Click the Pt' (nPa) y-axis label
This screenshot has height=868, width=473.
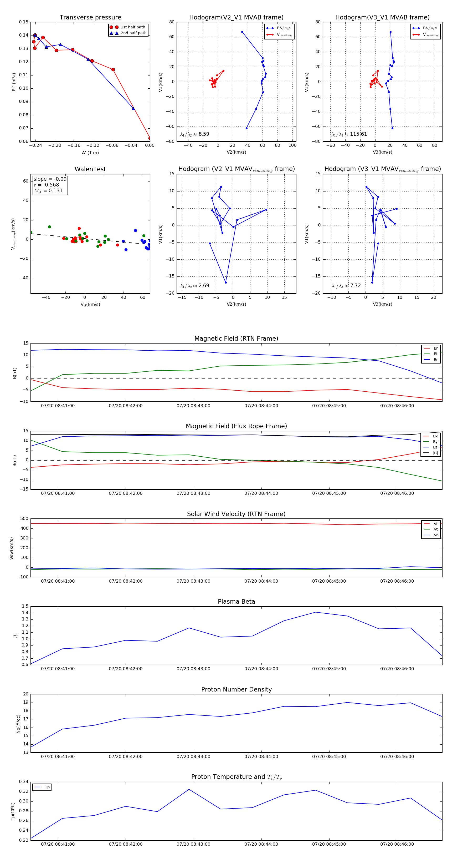pyautogui.click(x=14, y=82)
